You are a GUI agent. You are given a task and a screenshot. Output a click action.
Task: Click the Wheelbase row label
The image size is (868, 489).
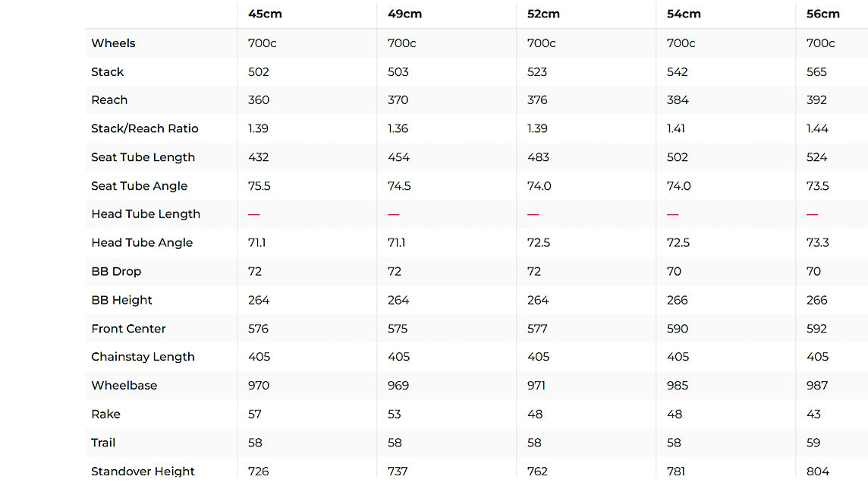tap(124, 386)
